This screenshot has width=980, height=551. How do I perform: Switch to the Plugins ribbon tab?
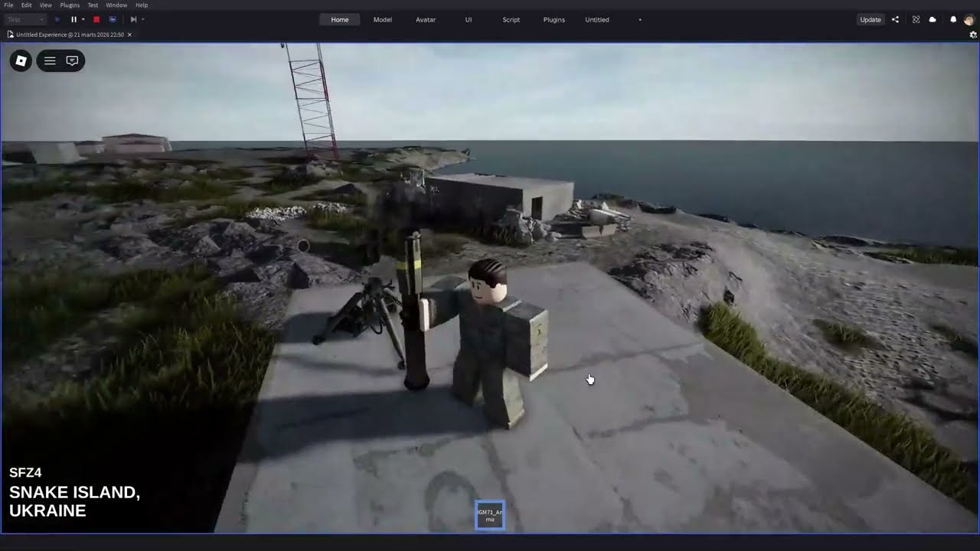tap(554, 19)
